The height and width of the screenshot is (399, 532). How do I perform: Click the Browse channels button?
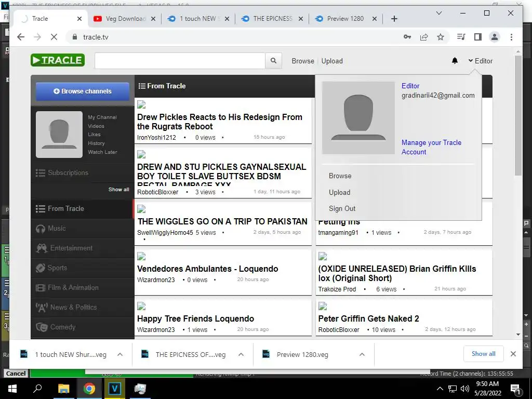(83, 91)
